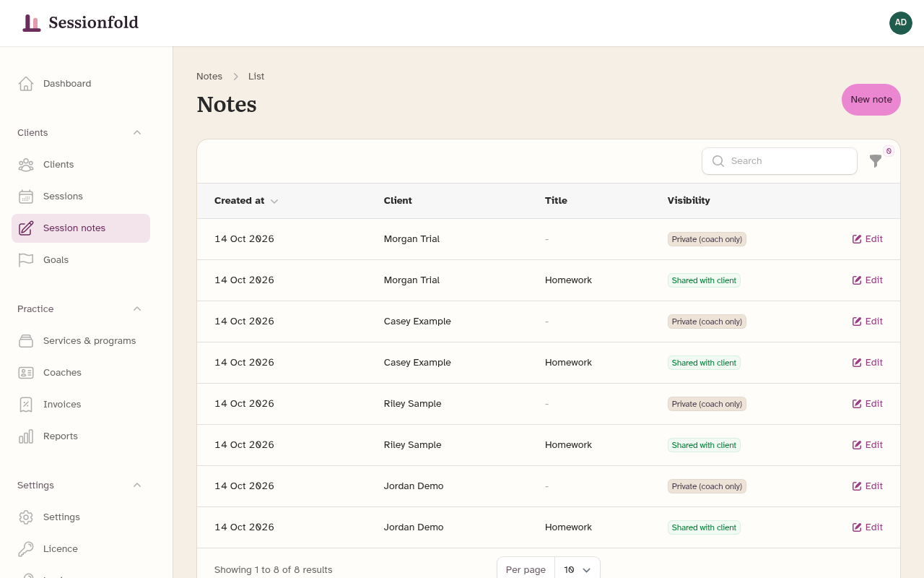Open Sessions via the calendar icon
The image size is (924, 578).
click(26, 197)
